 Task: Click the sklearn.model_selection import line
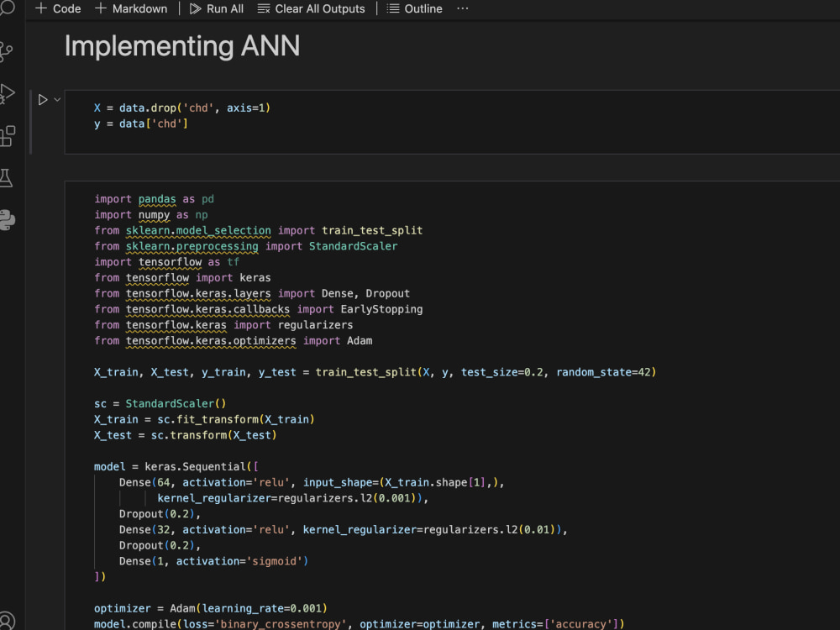point(258,230)
